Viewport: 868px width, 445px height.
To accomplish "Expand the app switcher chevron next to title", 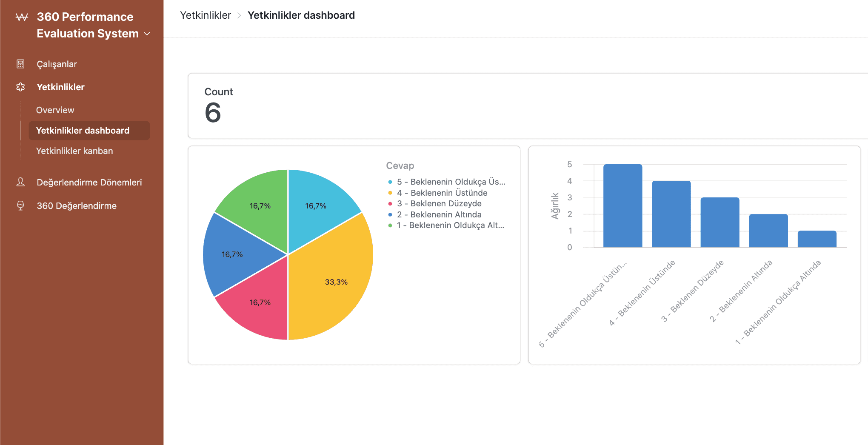I will tap(147, 34).
